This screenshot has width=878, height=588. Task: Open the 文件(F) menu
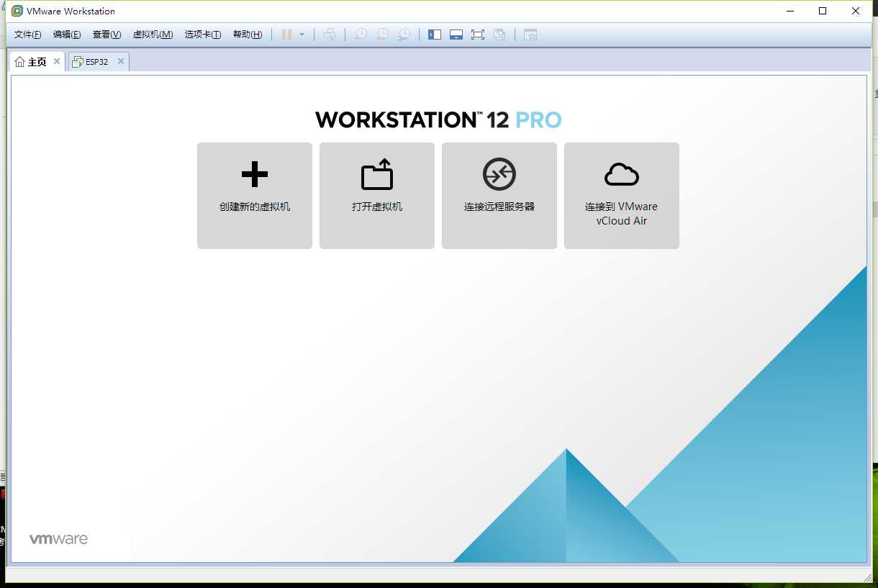coord(28,35)
